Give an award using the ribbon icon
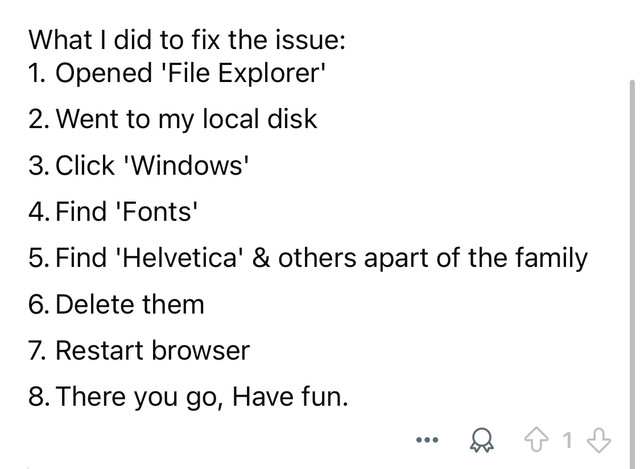Viewport: 640px width, 469px height. point(482,440)
